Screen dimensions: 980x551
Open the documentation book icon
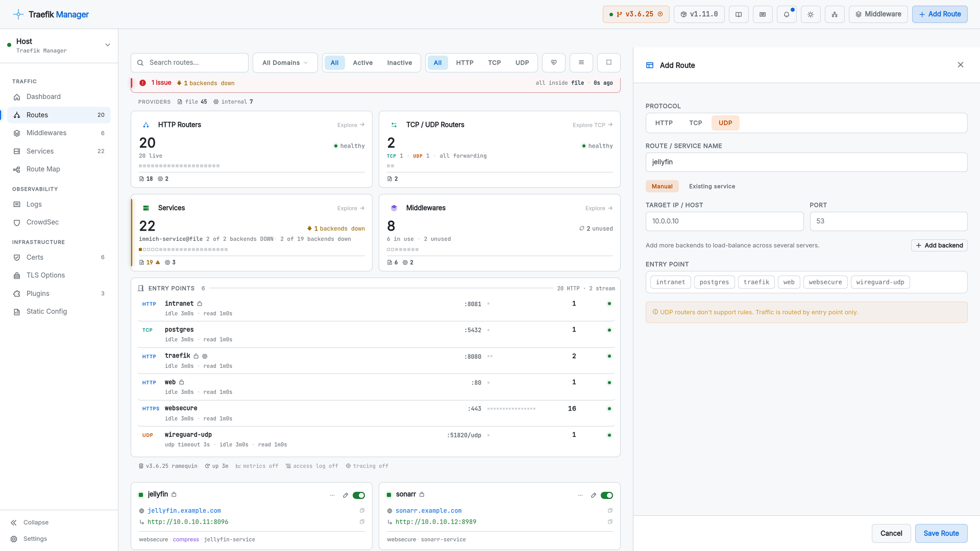(739, 14)
